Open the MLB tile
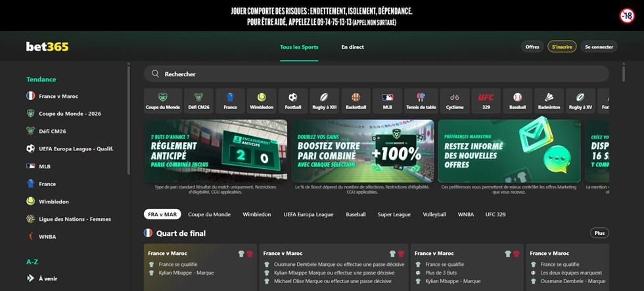This screenshot has width=644, height=291. (x=387, y=101)
